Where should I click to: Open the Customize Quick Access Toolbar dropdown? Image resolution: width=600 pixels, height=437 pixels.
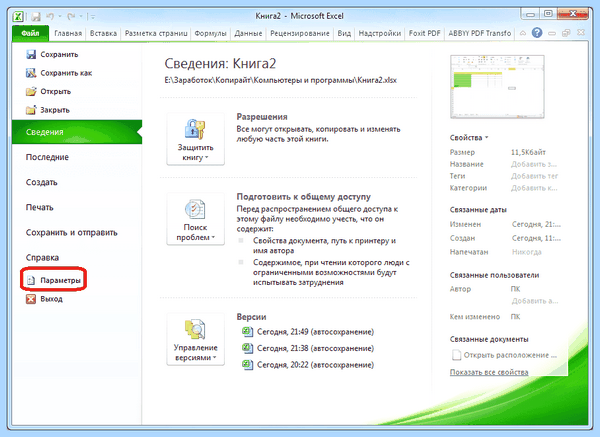click(x=91, y=16)
